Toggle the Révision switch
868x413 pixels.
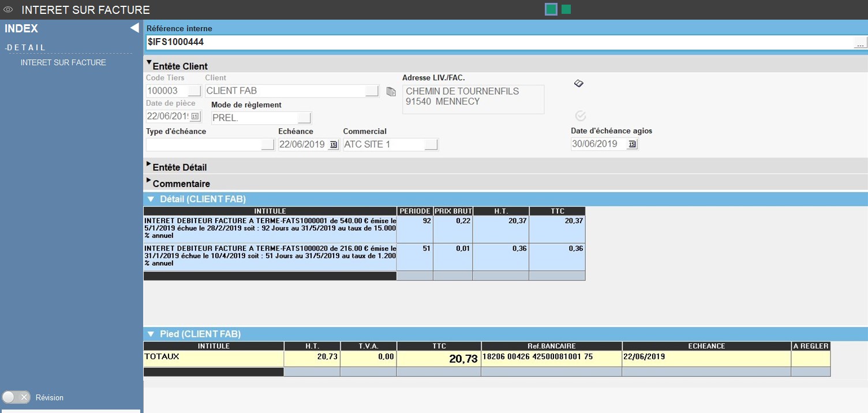pyautogui.click(x=16, y=397)
